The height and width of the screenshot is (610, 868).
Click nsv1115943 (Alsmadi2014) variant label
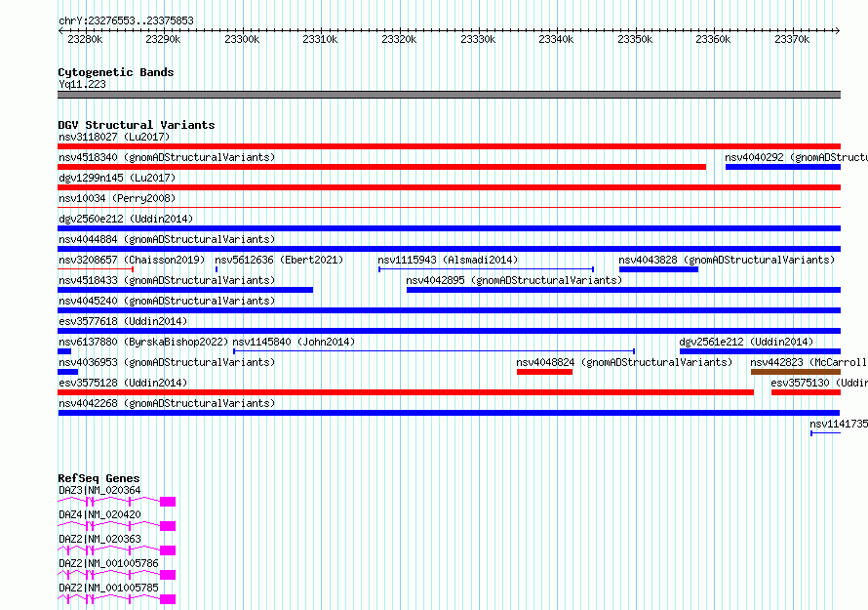click(x=448, y=260)
